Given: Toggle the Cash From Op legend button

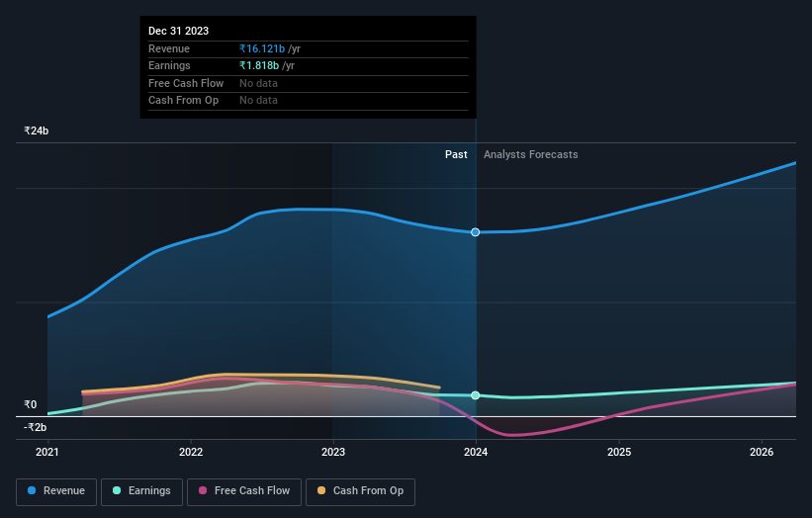Looking at the screenshot, I should (360, 491).
